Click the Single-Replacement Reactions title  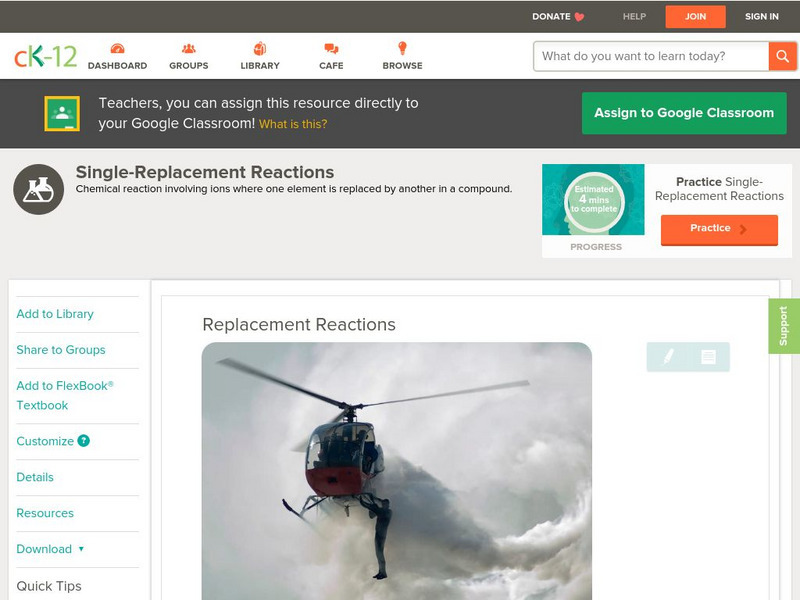click(x=205, y=172)
